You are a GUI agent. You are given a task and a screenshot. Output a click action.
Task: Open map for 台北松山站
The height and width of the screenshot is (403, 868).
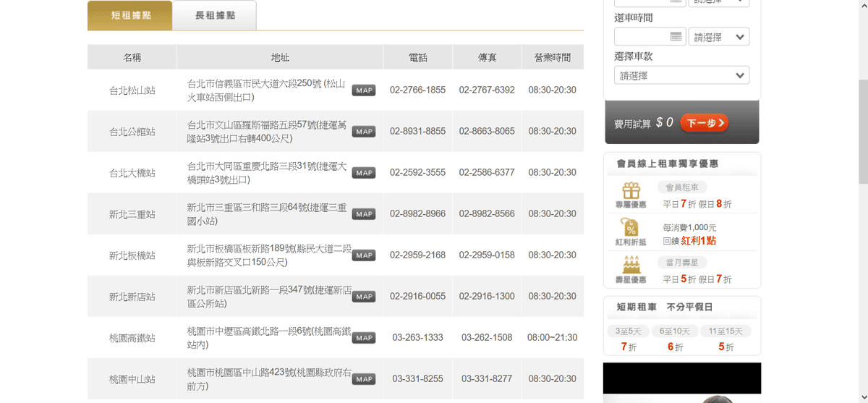coord(363,90)
